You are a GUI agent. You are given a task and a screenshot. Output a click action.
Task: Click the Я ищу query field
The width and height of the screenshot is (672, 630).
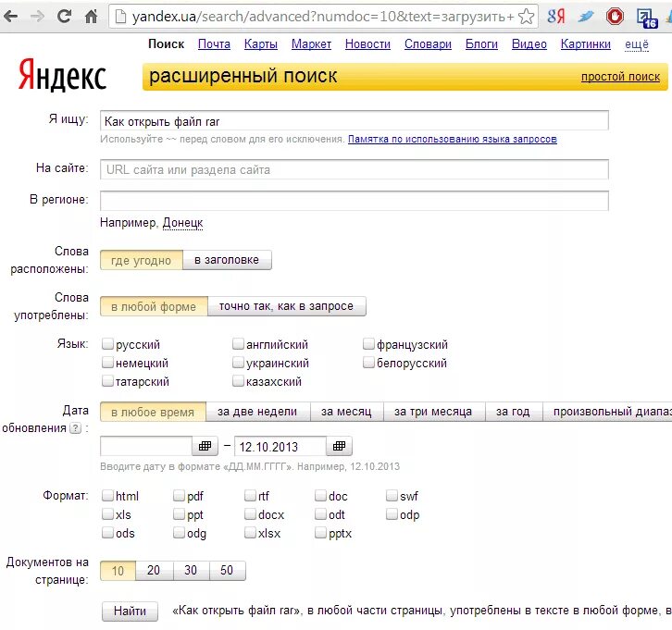tap(354, 121)
